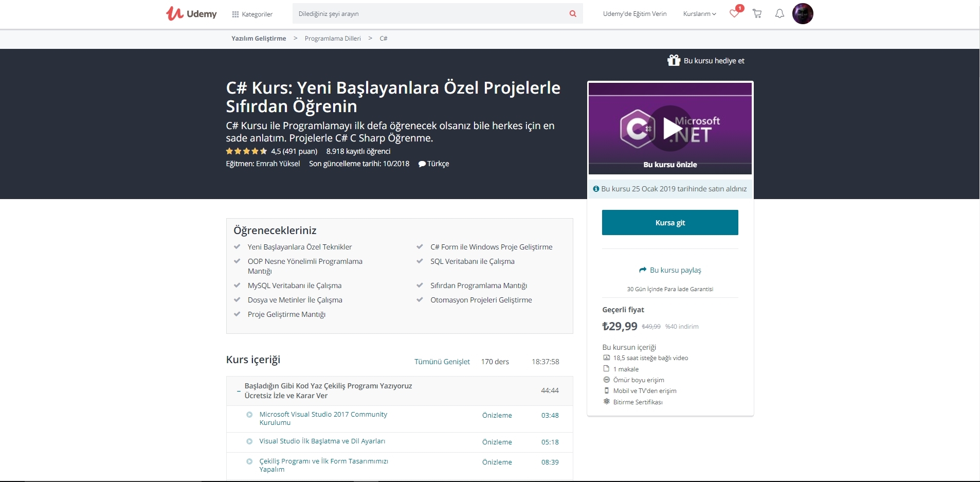Click the mobile device access icon
This screenshot has width=980, height=482.
pyautogui.click(x=606, y=390)
